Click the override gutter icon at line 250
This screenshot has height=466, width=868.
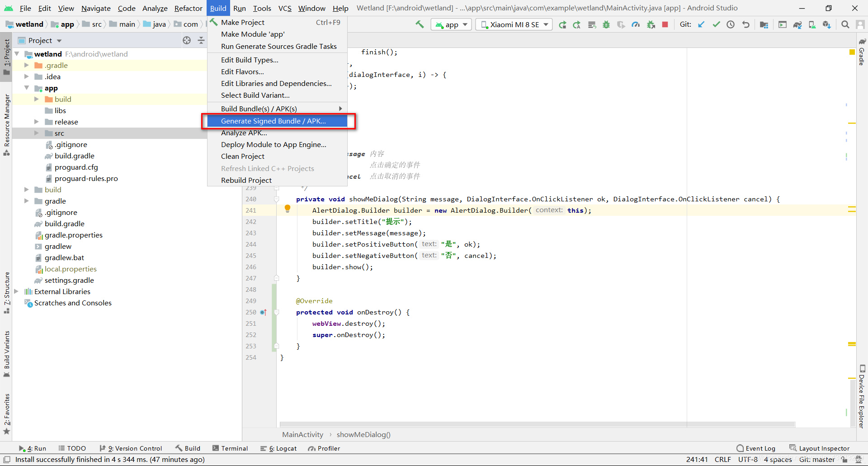[264, 312]
